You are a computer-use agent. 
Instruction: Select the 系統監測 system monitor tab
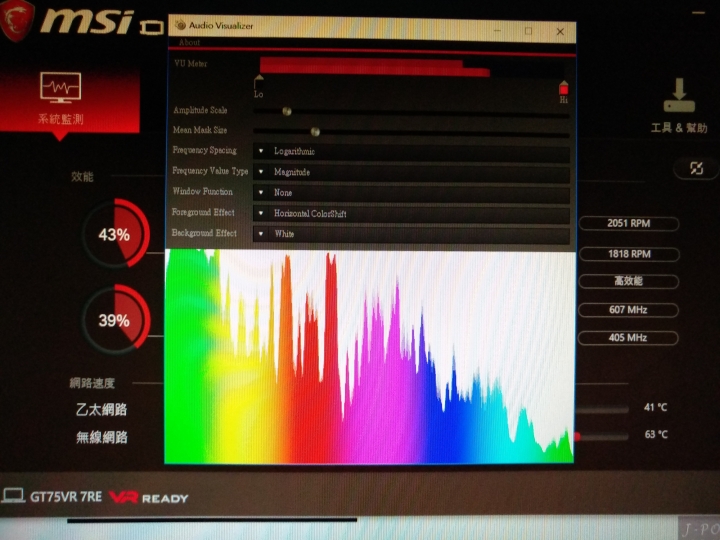pyautogui.click(x=70, y=101)
